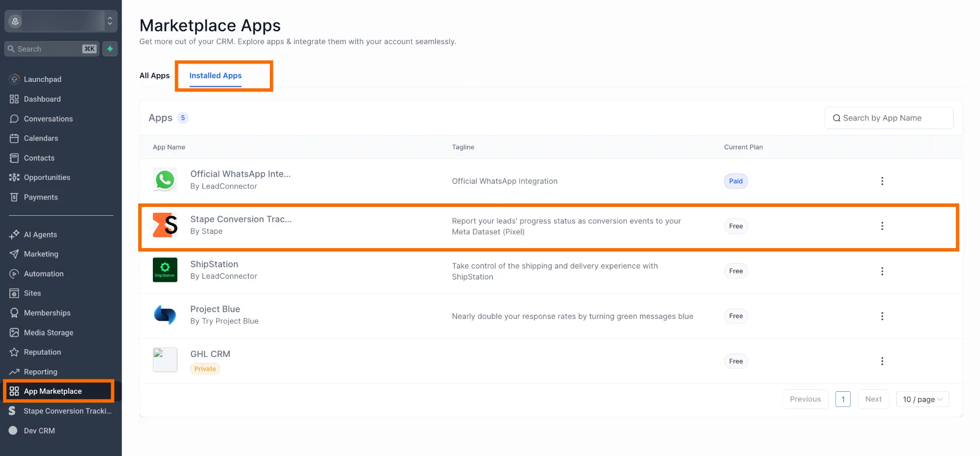
Task: Open the Reputation section icon
Action: pos(15,352)
